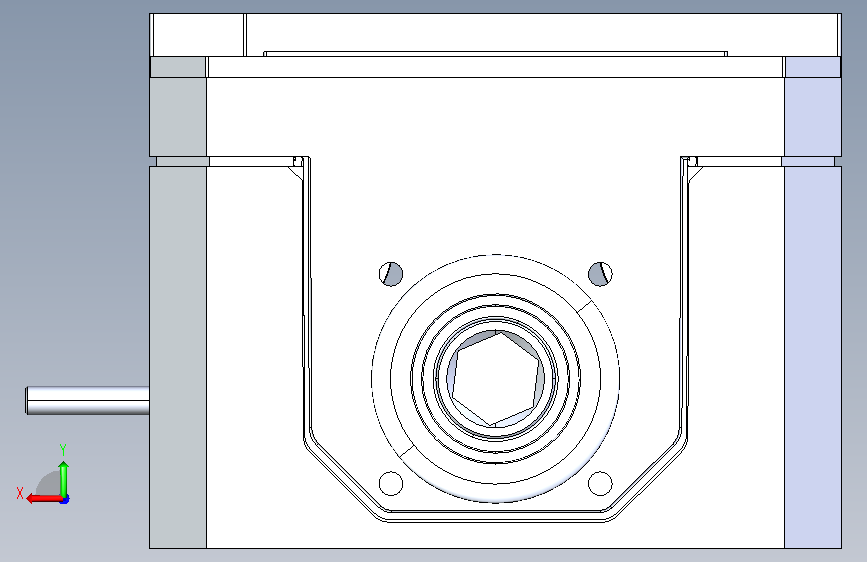Image resolution: width=867 pixels, height=562 pixels.
Task: Pick the upper-right slotted screw head
Action: pos(600,274)
